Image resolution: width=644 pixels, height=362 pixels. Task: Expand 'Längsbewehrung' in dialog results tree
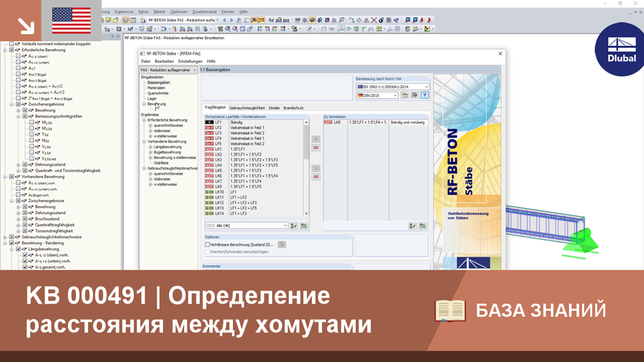pos(151,147)
